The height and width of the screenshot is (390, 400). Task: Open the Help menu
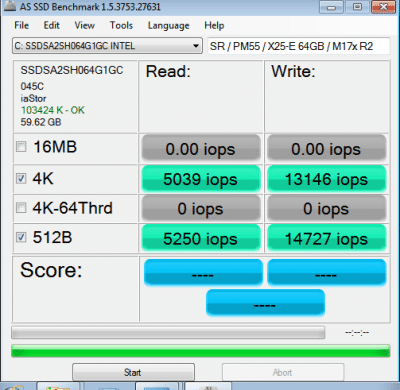[x=214, y=25]
